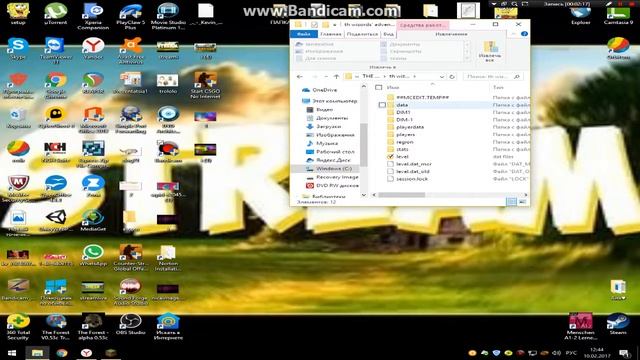Image resolution: width=640 pixels, height=360 pixels.
Task: Refresh the current Explorer folder
Action: pyautogui.click(x=452, y=76)
